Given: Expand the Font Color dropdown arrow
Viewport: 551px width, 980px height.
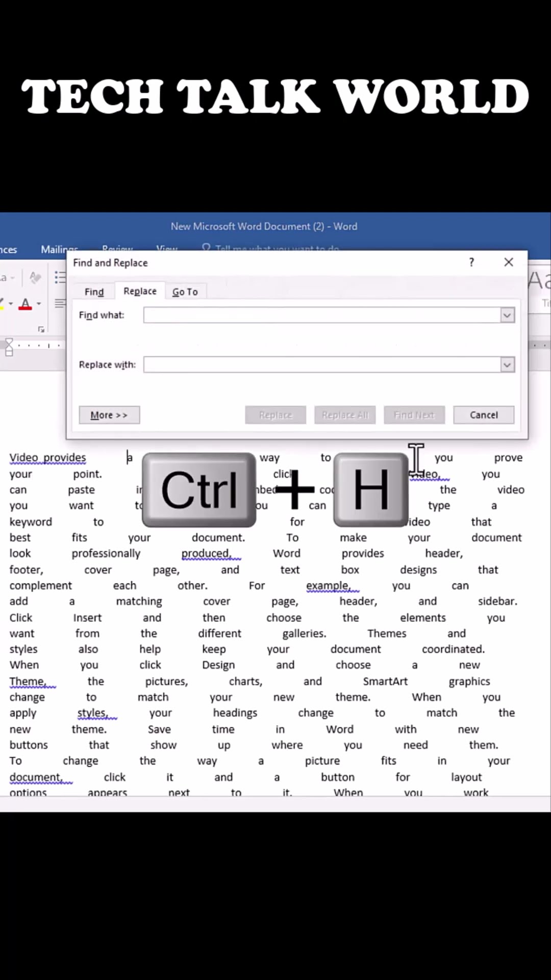Looking at the screenshot, I should pos(39,304).
